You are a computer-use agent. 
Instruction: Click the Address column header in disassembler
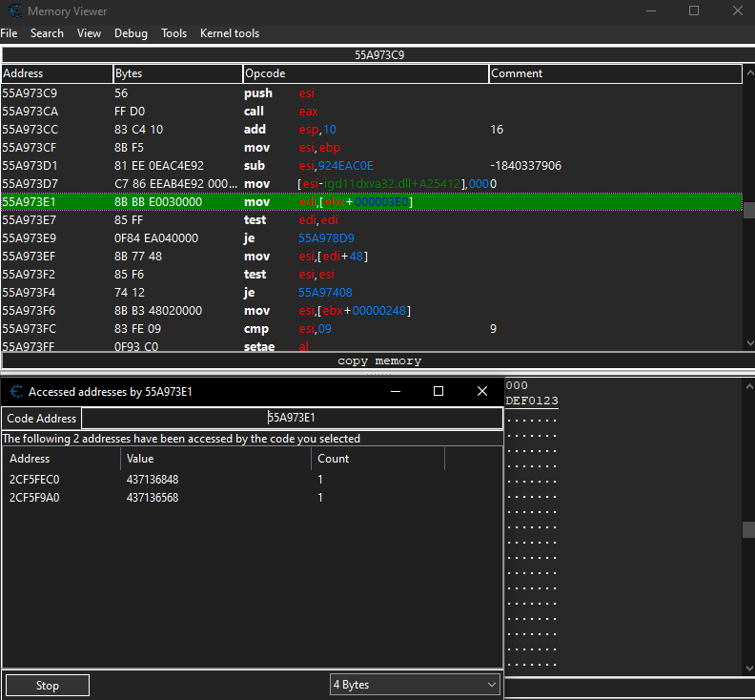coord(57,73)
